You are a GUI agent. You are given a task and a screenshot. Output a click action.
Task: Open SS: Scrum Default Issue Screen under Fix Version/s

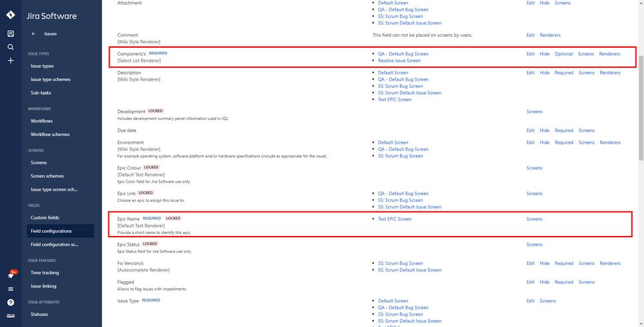pyautogui.click(x=410, y=270)
